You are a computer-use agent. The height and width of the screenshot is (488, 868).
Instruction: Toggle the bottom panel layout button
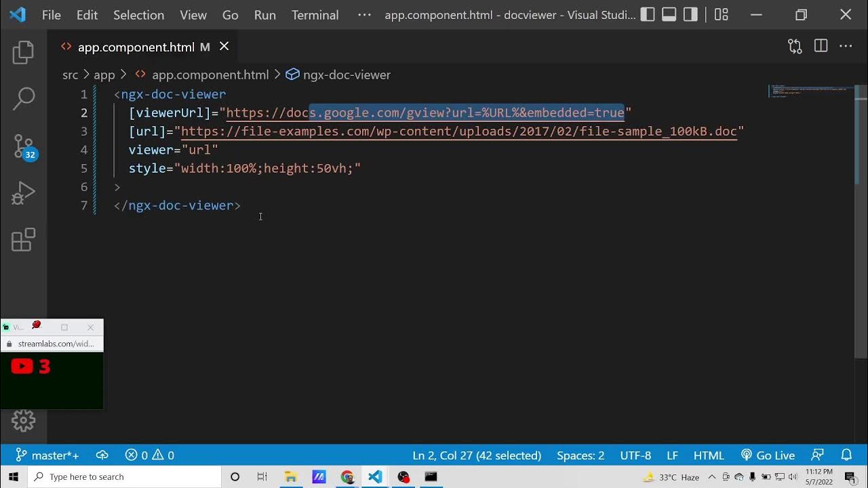(669, 14)
